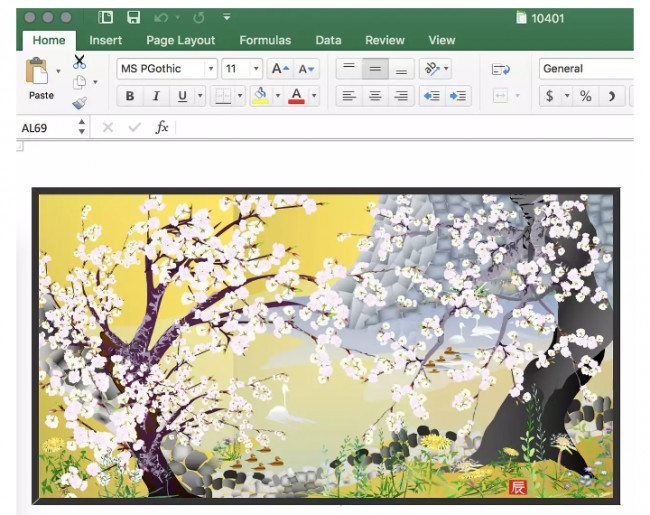Apply percent style to the cell
Image resolution: width=650 pixels, height=515 pixels.
pyautogui.click(x=585, y=96)
